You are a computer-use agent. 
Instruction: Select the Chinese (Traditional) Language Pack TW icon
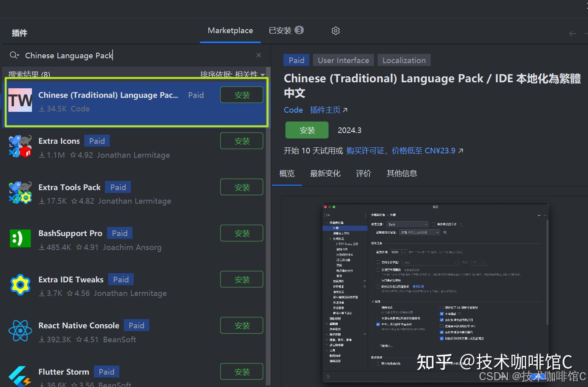pyautogui.click(x=20, y=100)
